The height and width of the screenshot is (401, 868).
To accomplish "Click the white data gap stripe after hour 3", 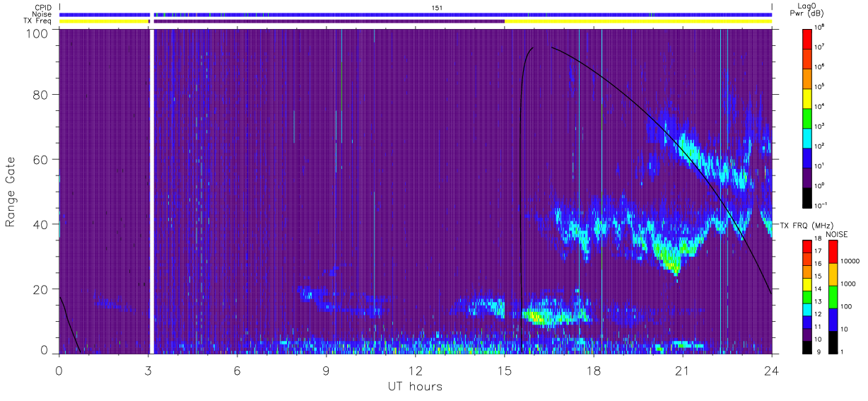I will pyautogui.click(x=151, y=192).
